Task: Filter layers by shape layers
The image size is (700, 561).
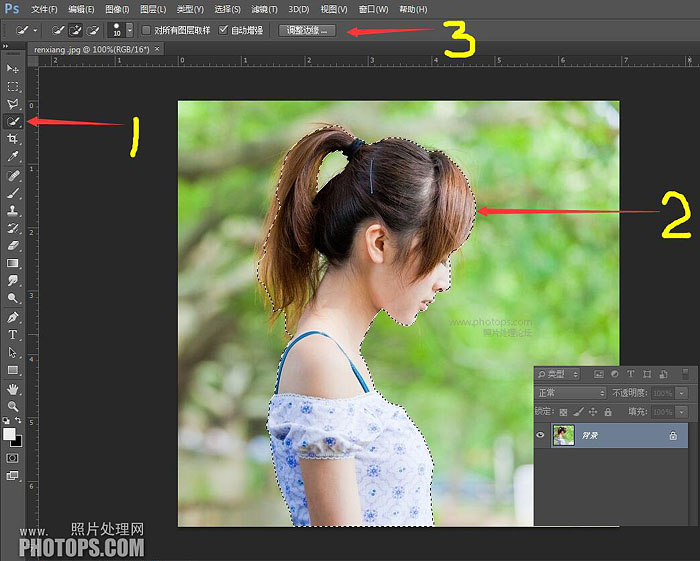Action: coord(647,374)
